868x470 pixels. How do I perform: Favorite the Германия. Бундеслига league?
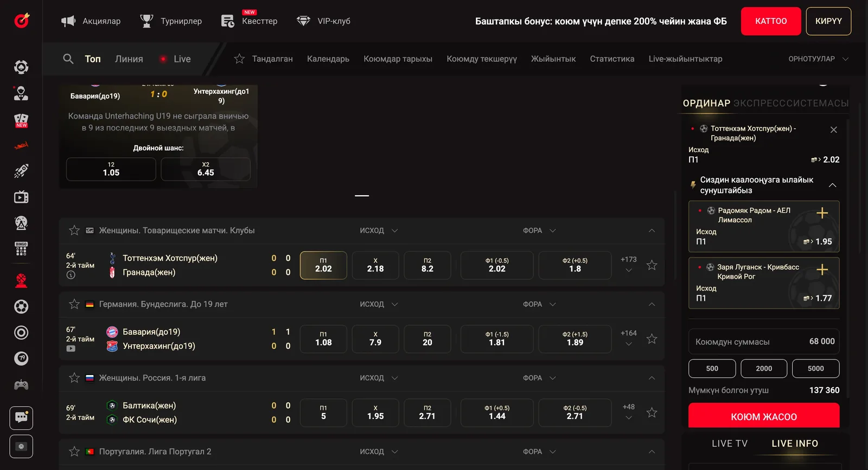(x=74, y=304)
